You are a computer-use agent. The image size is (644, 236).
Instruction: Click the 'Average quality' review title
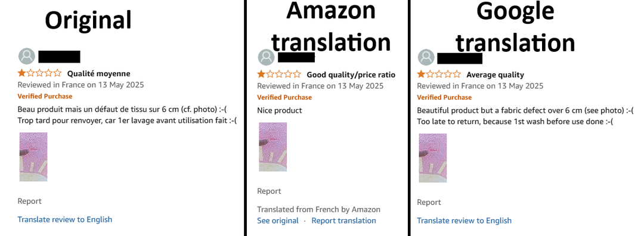[x=496, y=74]
